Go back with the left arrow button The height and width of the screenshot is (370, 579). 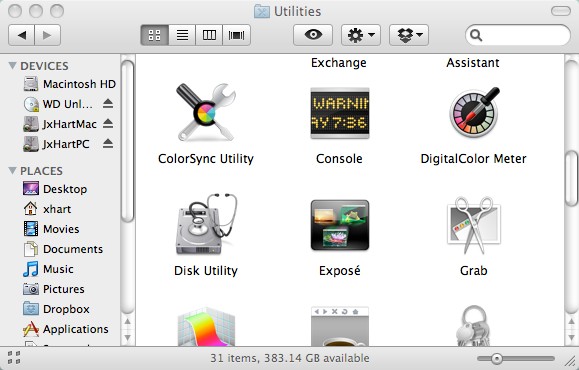(21, 35)
